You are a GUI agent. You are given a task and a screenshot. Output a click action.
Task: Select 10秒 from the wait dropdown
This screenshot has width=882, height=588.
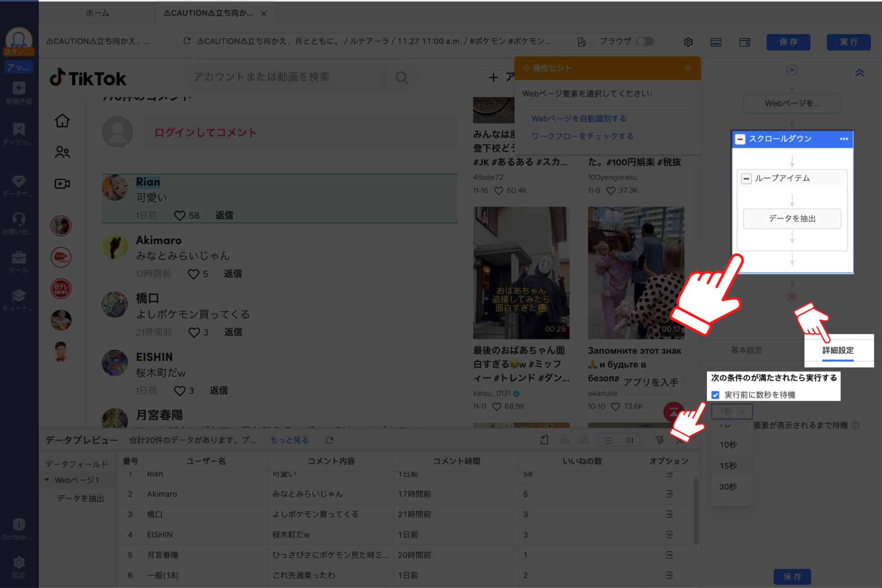(731, 445)
